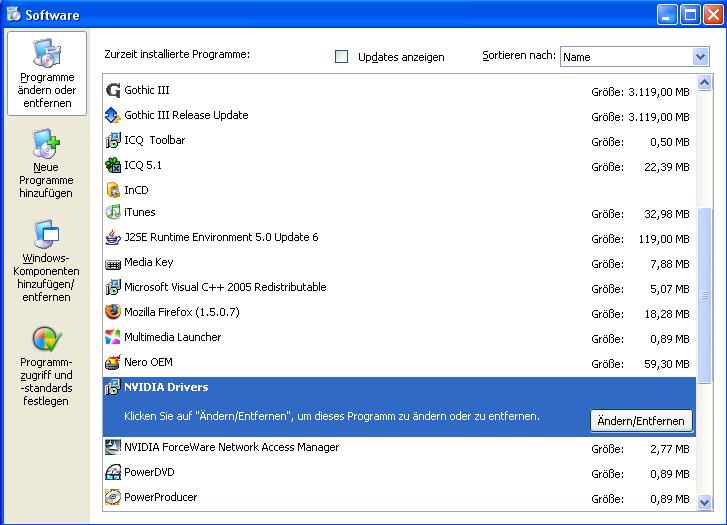The image size is (727, 525).
Task: Click the 18,28 MB size value
Action: (x=667, y=314)
